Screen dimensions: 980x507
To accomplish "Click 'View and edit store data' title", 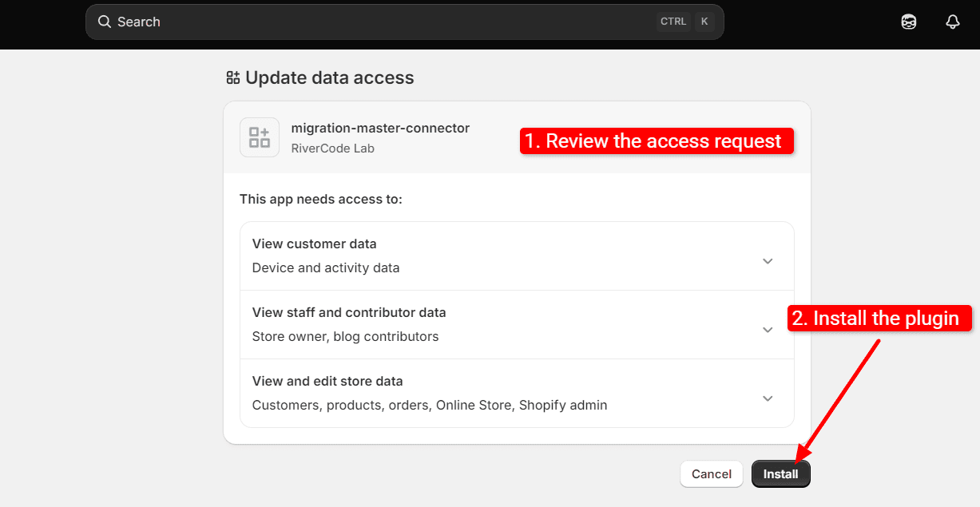I will tap(327, 381).
